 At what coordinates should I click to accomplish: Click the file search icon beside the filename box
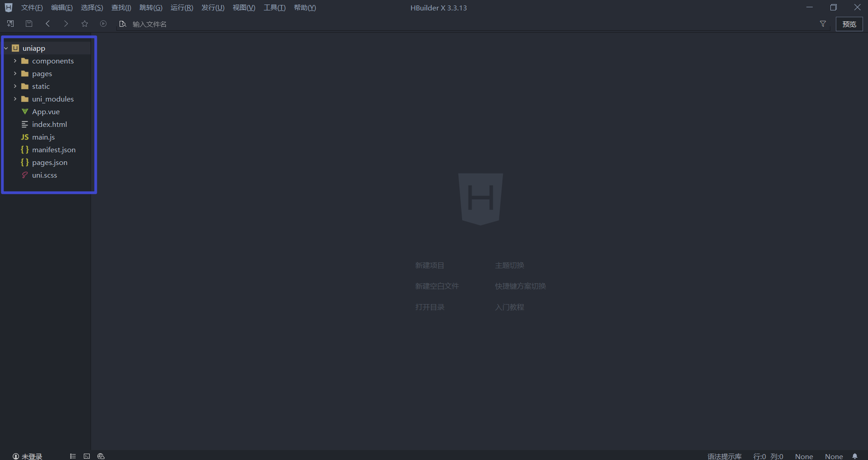tap(122, 24)
